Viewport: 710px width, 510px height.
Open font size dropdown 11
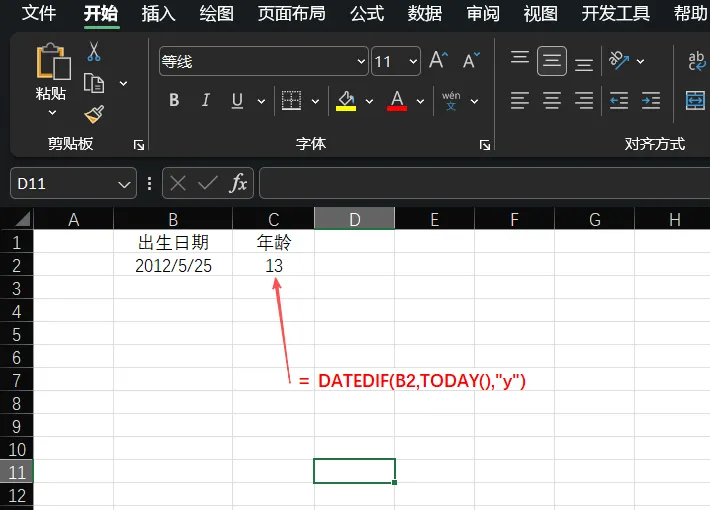coord(413,61)
